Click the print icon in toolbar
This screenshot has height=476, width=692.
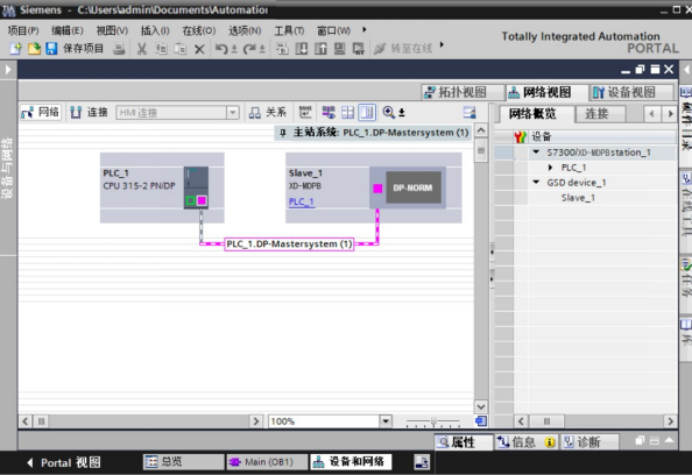click(x=119, y=49)
